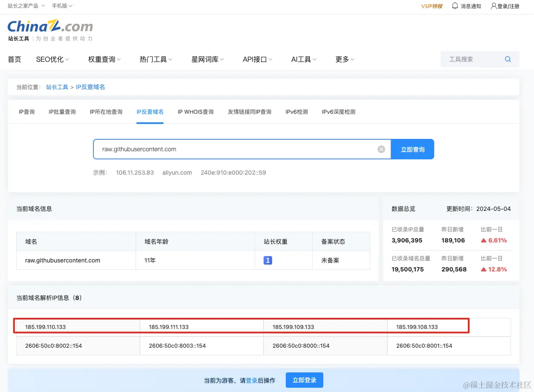The image size is (534, 392).
Task: Select the IP反查域名 tab
Action: [150, 112]
